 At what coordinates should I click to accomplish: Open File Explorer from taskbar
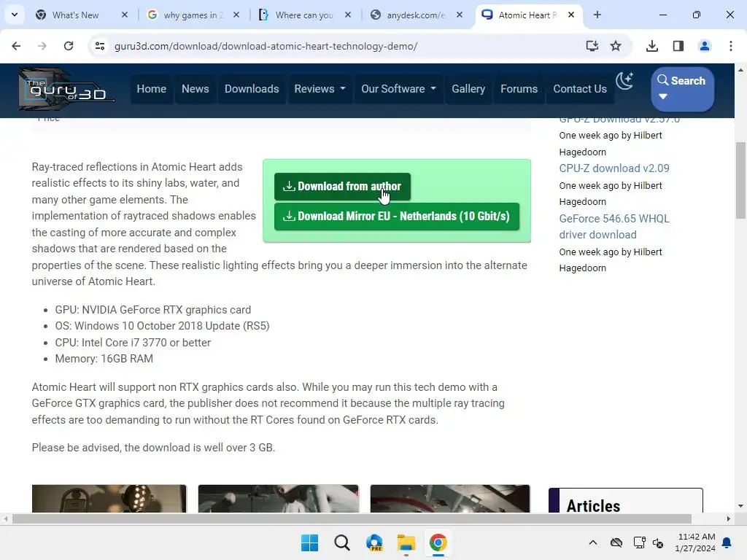click(406, 542)
